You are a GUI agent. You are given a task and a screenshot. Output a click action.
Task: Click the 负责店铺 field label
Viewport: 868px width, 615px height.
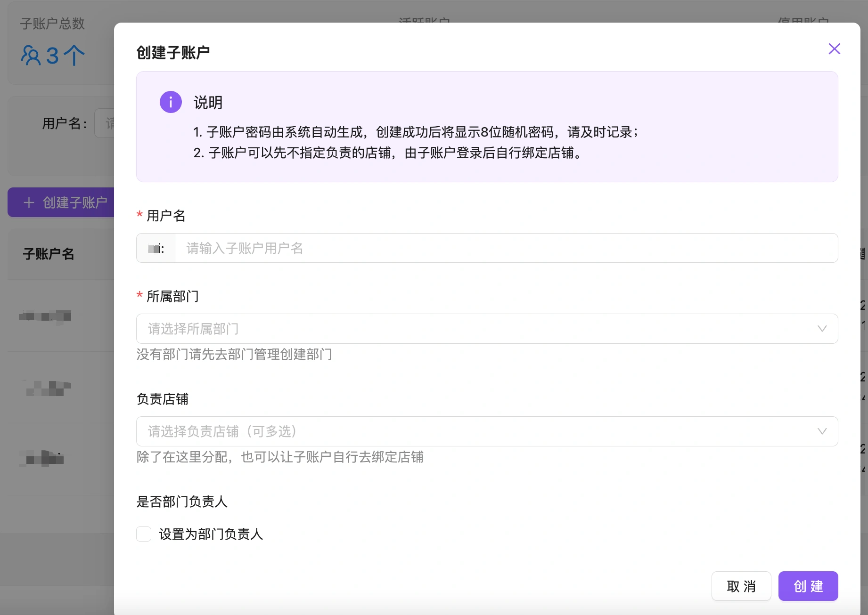(x=163, y=399)
